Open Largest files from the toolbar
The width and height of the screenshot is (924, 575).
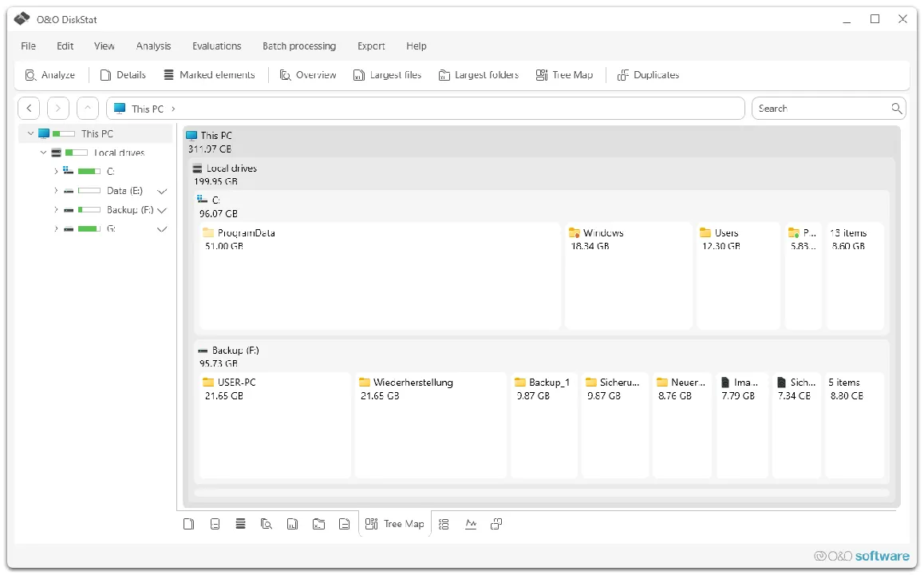click(387, 75)
